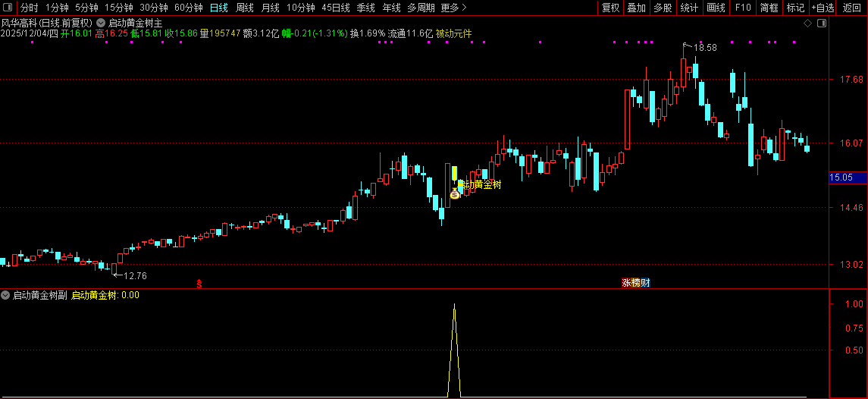Click the 标记 mark button

click(795, 8)
